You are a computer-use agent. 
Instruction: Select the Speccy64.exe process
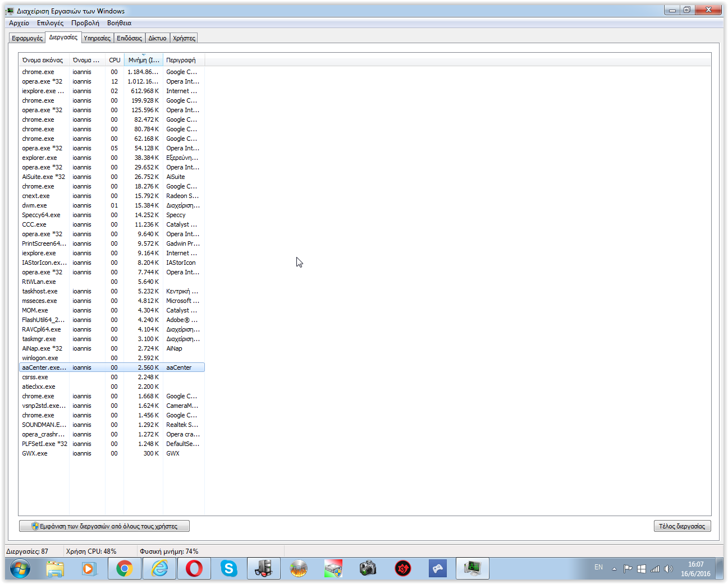(x=112, y=215)
